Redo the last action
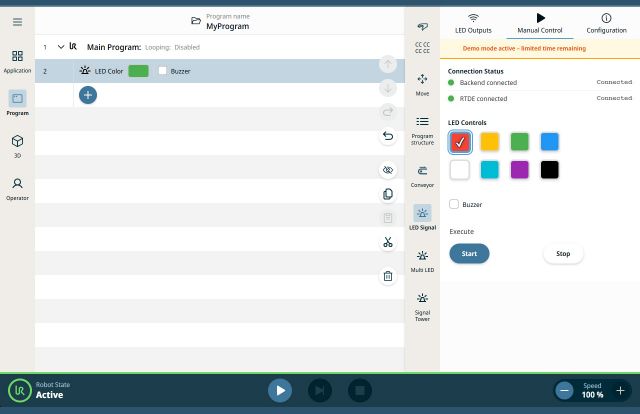Viewport: 640px width, 414px height. point(388,111)
